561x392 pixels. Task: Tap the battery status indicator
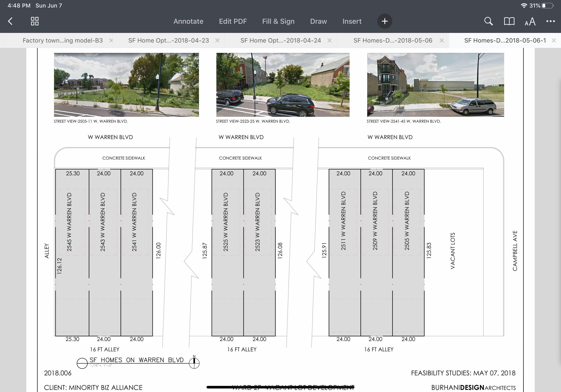(548, 6)
